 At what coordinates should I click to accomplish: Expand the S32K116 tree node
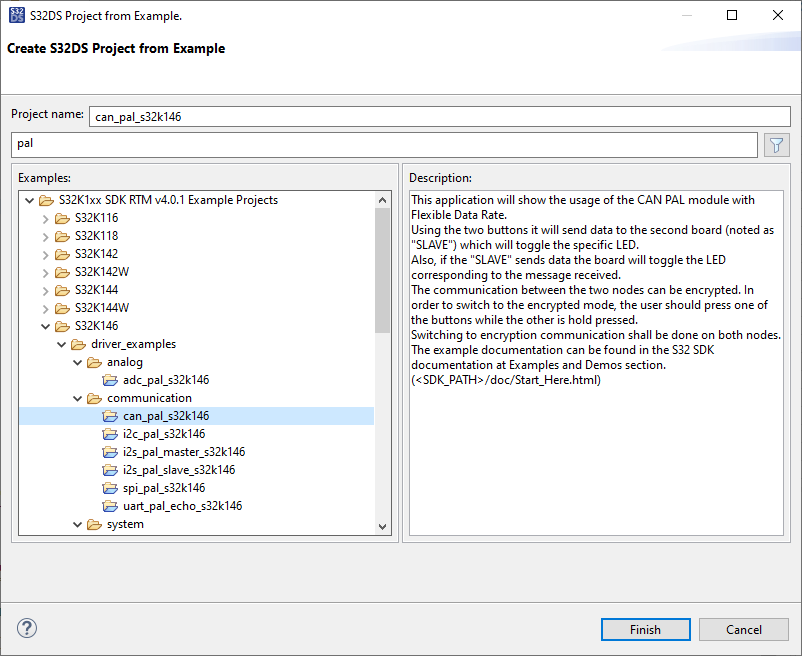pyautogui.click(x=46, y=219)
